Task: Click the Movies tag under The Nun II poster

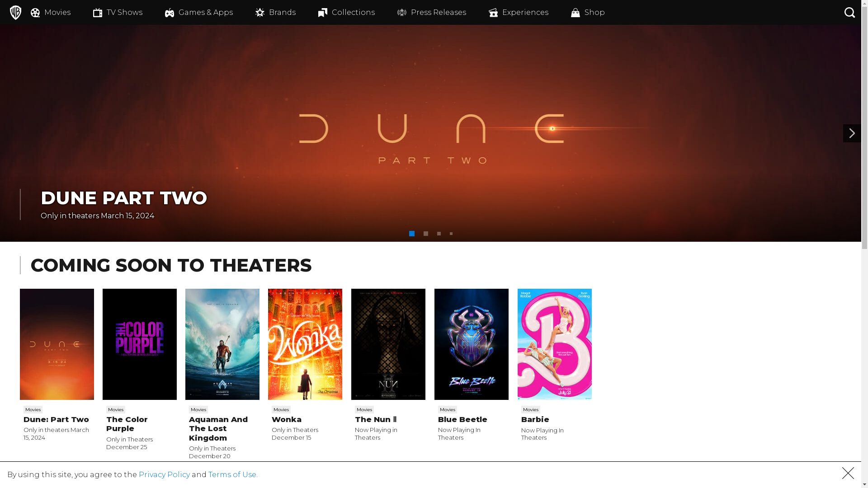Action: pos(364,409)
